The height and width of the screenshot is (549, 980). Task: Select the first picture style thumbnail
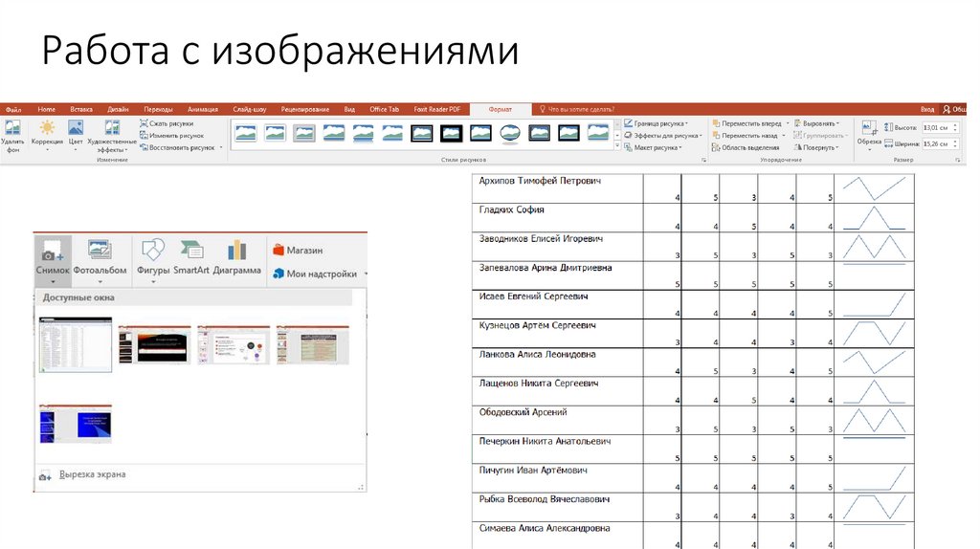tap(246, 132)
